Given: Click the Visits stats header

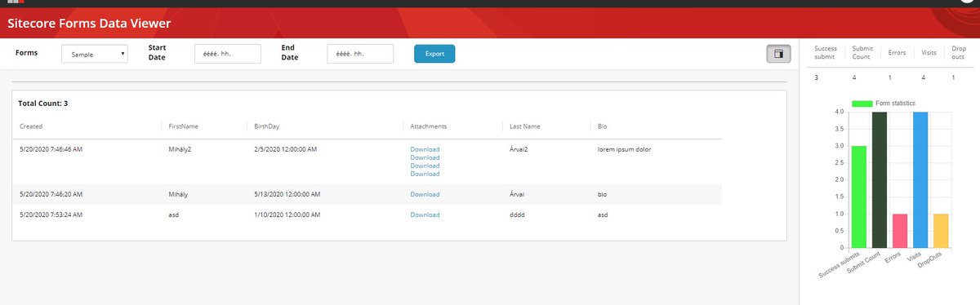Looking at the screenshot, I should (929, 52).
